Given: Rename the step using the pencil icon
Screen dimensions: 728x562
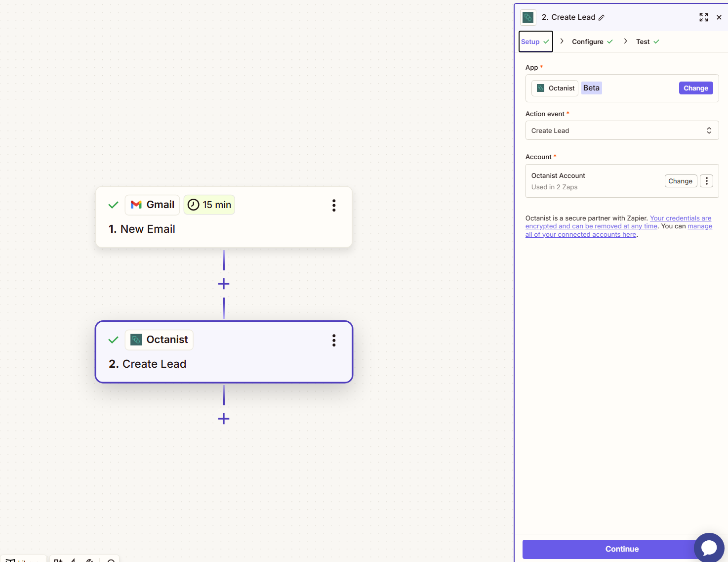Looking at the screenshot, I should pos(602,17).
